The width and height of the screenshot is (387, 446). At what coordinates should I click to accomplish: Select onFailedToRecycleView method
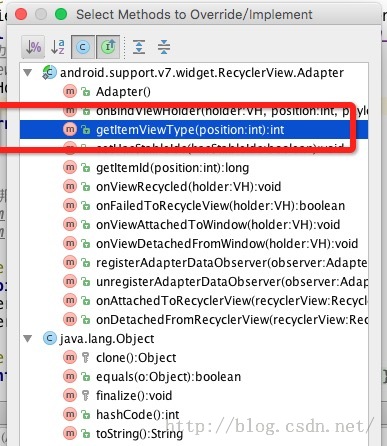coord(194,205)
